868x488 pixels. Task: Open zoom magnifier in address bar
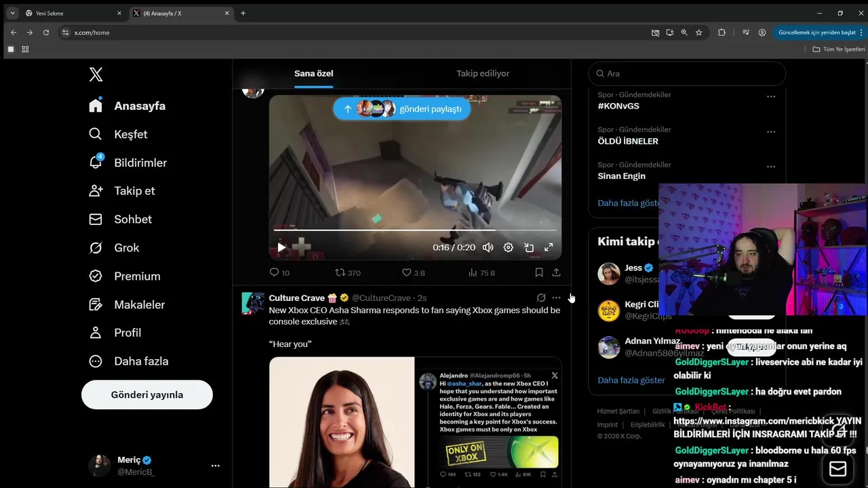pyautogui.click(x=684, y=33)
